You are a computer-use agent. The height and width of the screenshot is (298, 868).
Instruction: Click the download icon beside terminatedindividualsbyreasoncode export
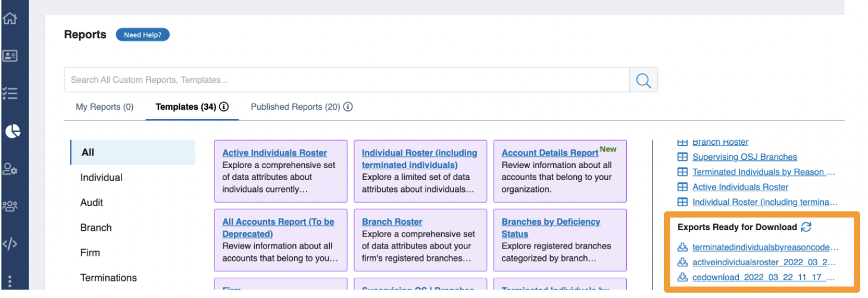pyautogui.click(x=683, y=247)
